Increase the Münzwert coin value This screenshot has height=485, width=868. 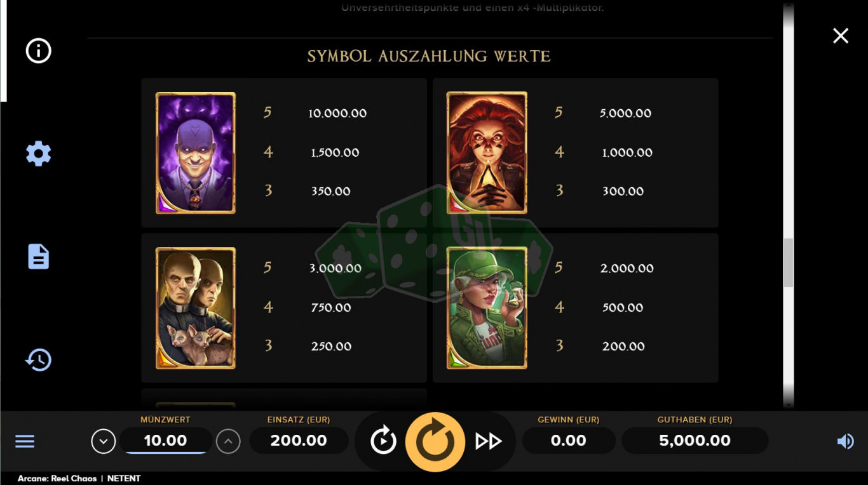[x=228, y=441]
